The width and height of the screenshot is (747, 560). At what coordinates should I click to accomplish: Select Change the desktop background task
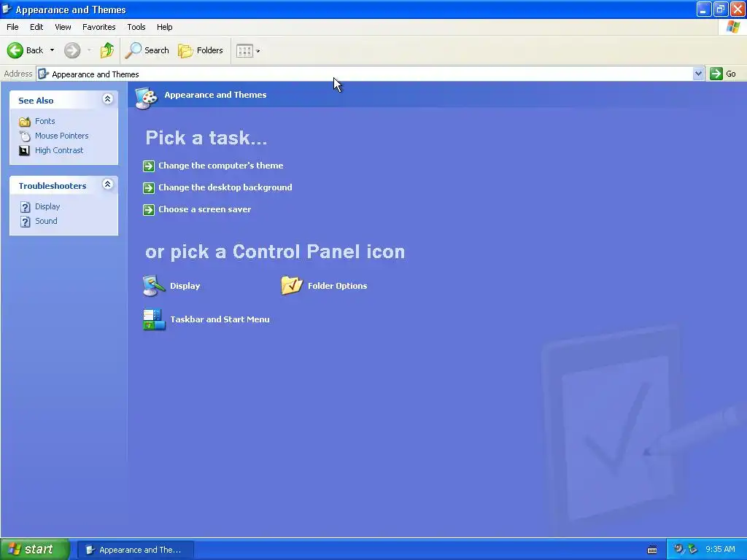click(x=225, y=187)
